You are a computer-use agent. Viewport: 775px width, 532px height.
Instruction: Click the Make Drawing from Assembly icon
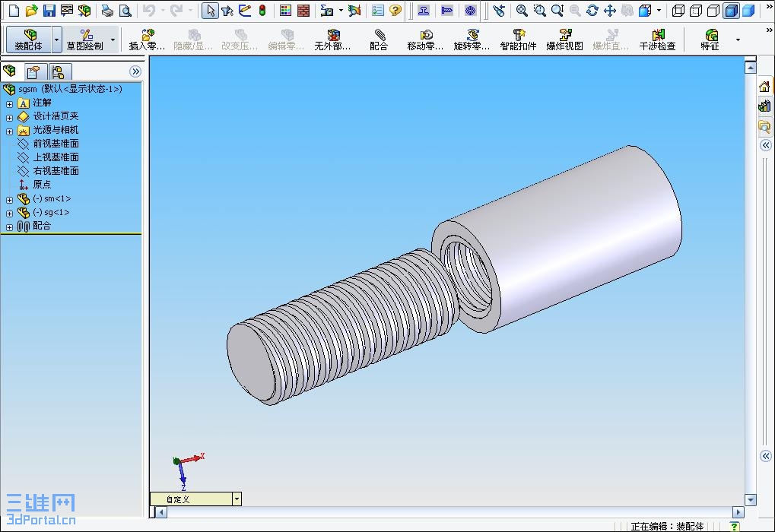click(67, 11)
